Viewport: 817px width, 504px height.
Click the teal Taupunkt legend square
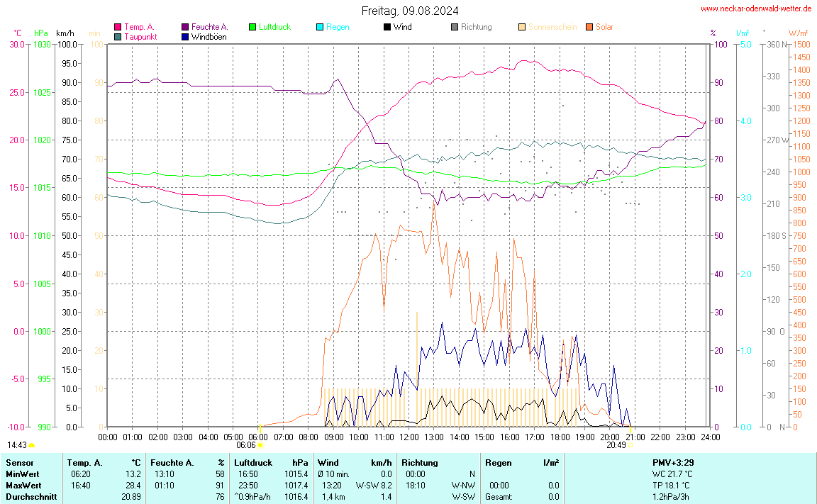[118, 36]
